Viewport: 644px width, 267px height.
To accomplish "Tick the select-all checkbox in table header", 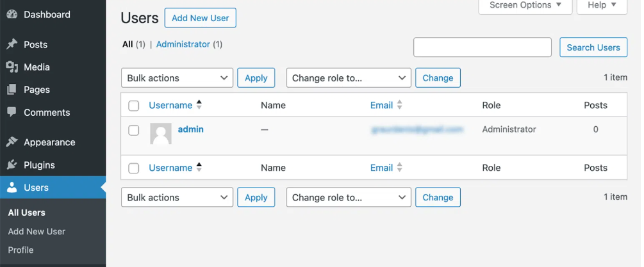I will (x=134, y=106).
